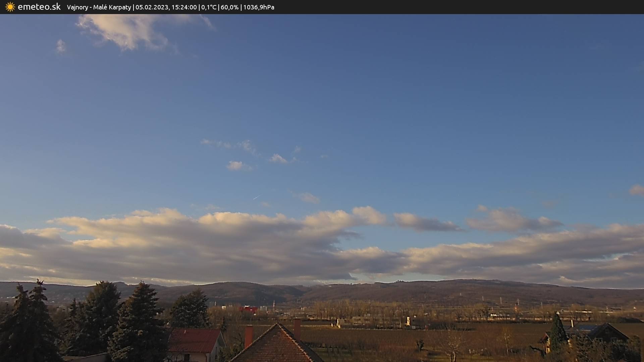Click the emeteo.sk site name
Viewport: 644px width, 362px height.
coord(39,7)
